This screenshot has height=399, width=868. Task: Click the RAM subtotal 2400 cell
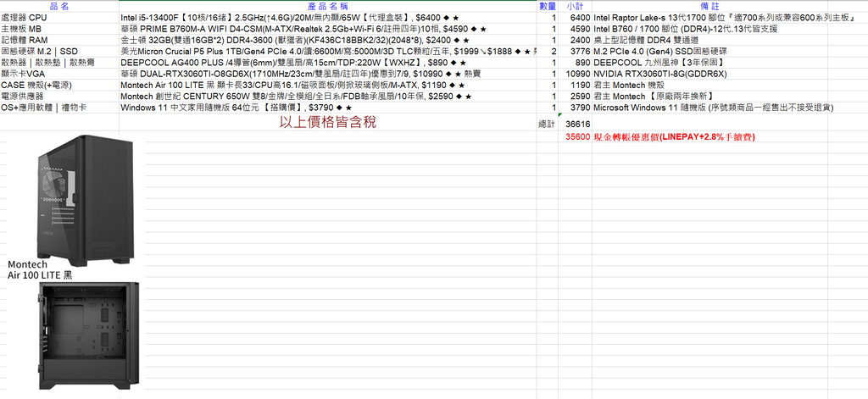click(x=575, y=41)
